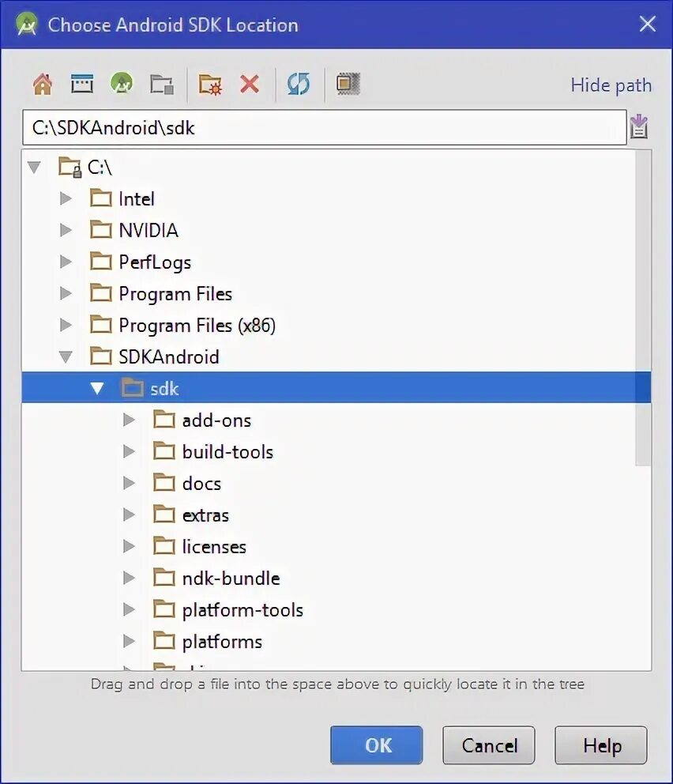
Task: Expand the add-ons folder
Action: [x=129, y=420]
